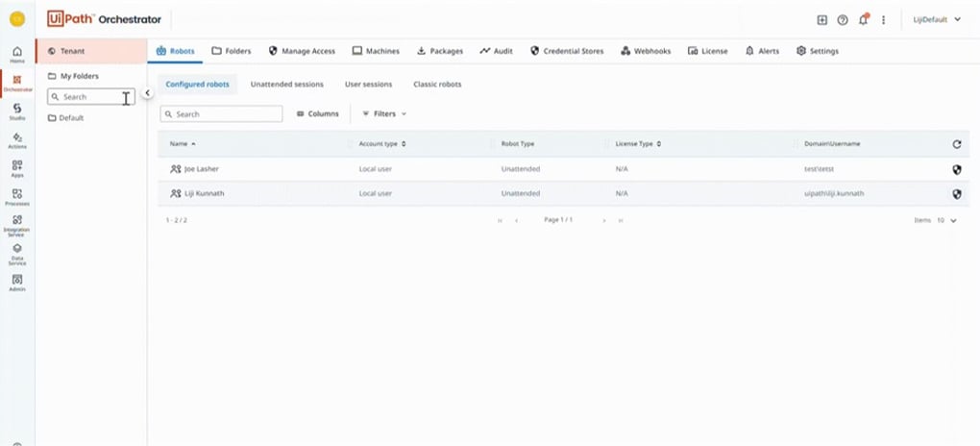Click the uipath\liji.kunnath username cell
This screenshot has height=446, width=980.
tap(834, 194)
